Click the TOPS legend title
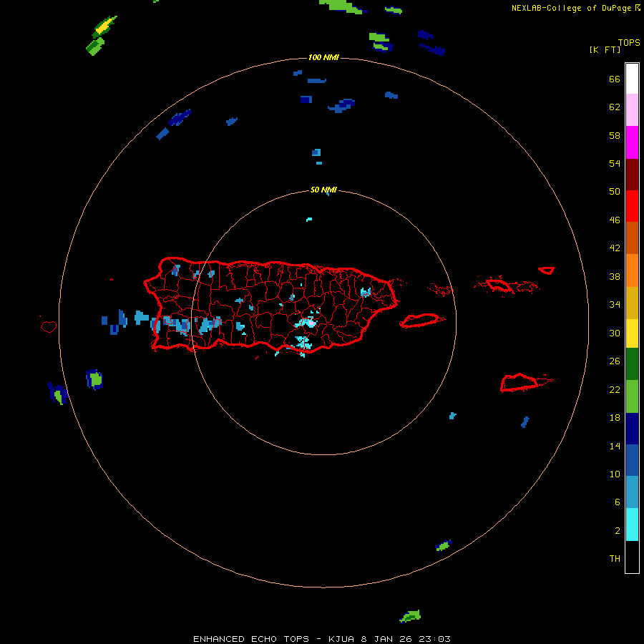Viewport: 644px width, 644px height. tap(629, 42)
